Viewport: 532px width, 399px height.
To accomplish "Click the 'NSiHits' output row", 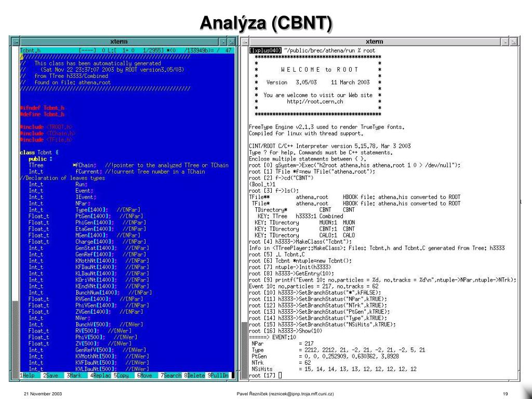I will tap(334, 369).
